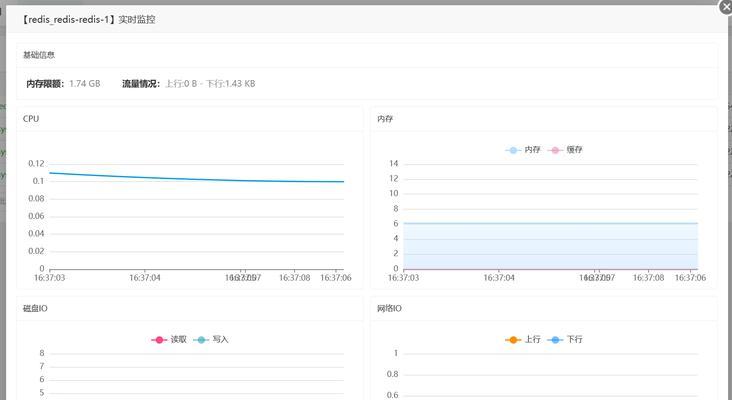Image resolution: width=732 pixels, height=400 pixels.
Task: Click the CPU chart title
Action: pos(31,119)
